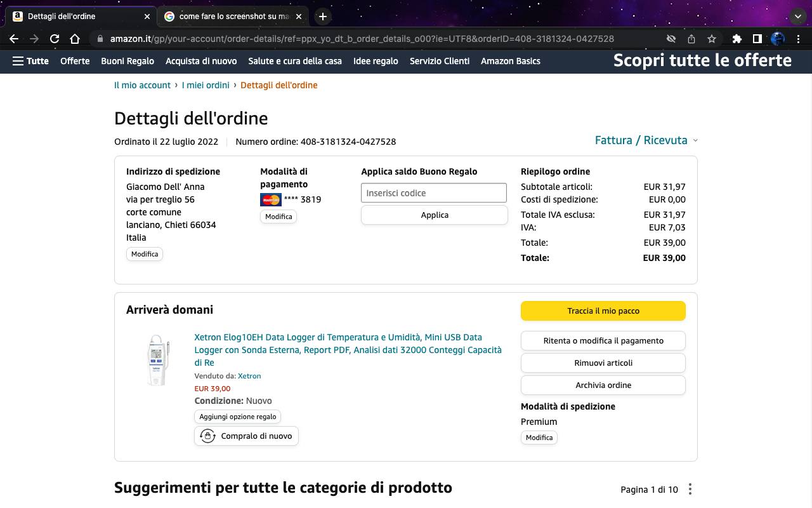Go to I miei ordini breadcrumb

pyautogui.click(x=206, y=85)
